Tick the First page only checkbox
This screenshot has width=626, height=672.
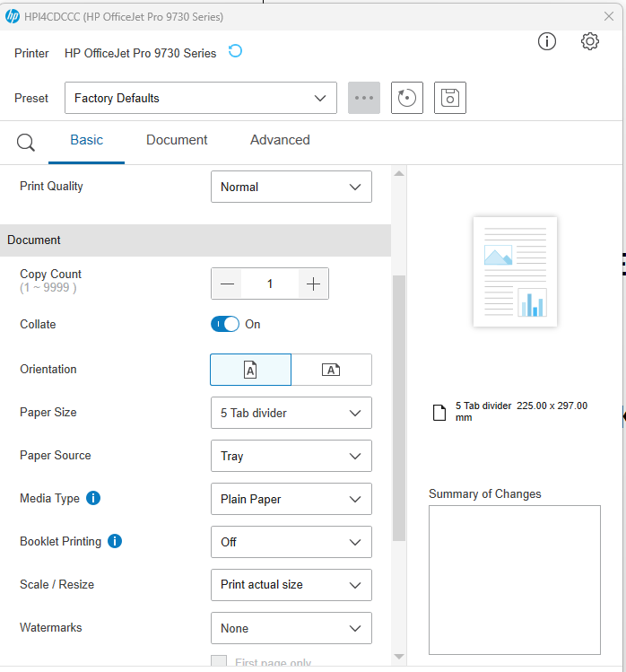point(219,660)
